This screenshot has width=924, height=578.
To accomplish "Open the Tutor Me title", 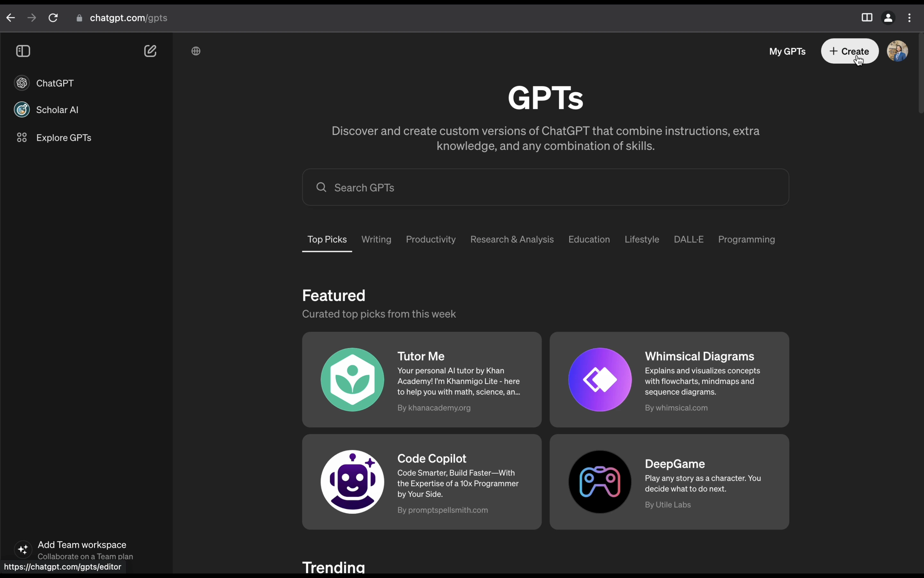I will (x=421, y=356).
